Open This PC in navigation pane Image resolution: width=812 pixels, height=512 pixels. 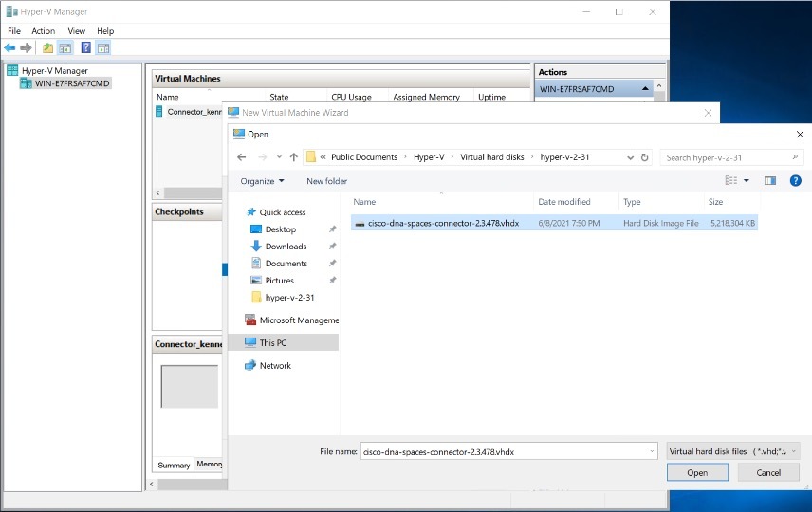[272, 343]
